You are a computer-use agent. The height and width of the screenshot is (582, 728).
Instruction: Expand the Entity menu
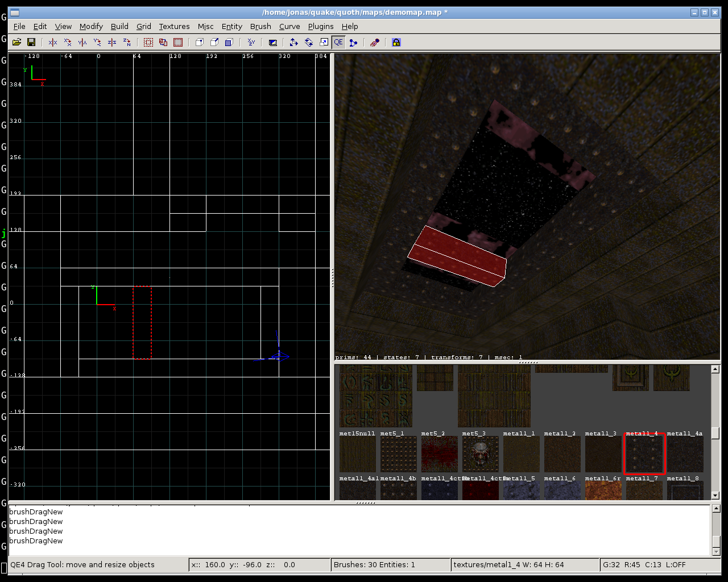231,26
